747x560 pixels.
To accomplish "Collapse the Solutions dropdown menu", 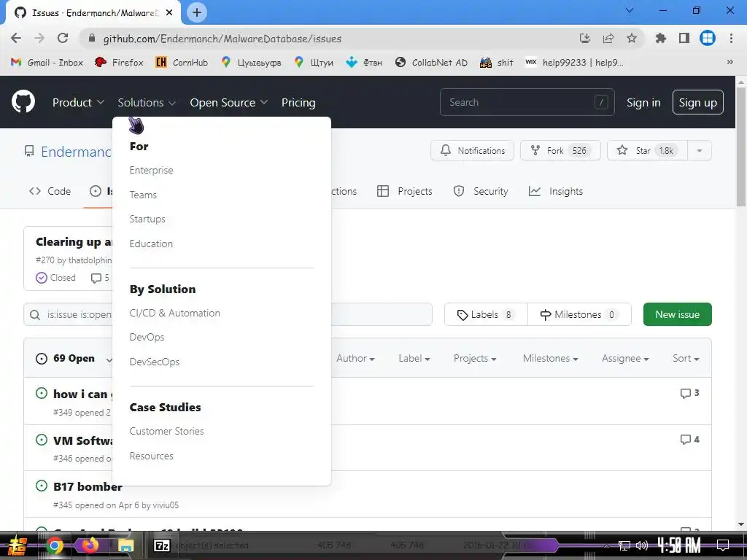I will point(147,102).
